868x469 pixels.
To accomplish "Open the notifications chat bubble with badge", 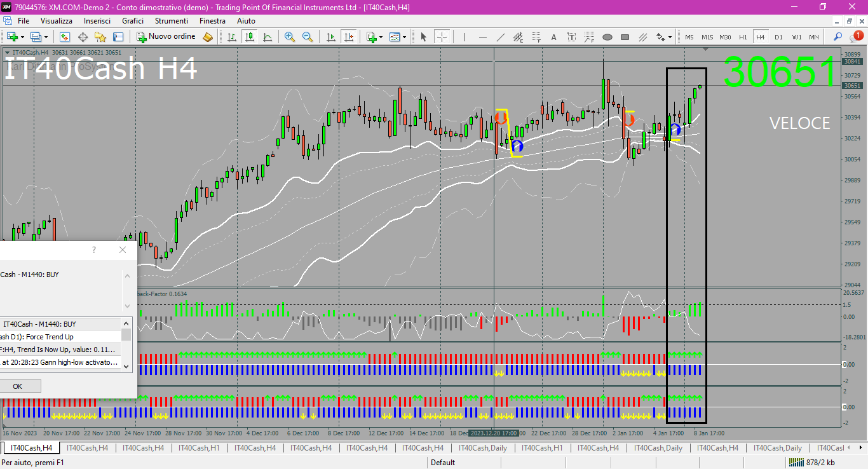I will coord(856,36).
